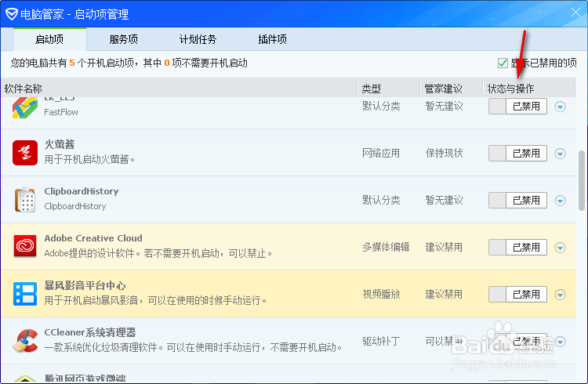Click the 类型 column header

[x=372, y=89]
